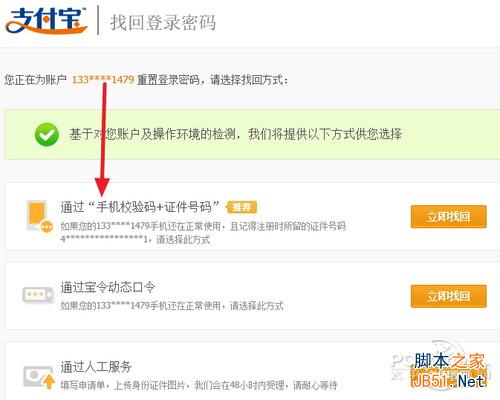Image resolution: width=500 pixels, height=400 pixels.
Task: Click the masked account number 133****1479
Action: [103, 80]
